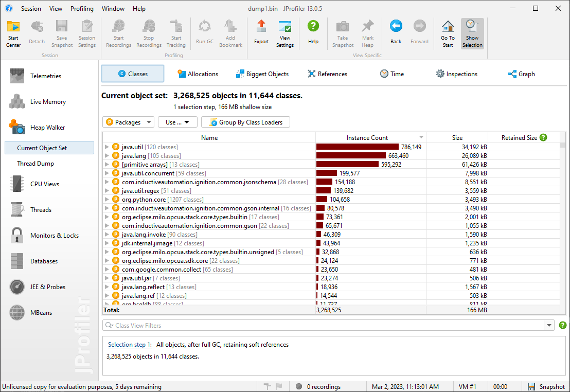Sort by the Instance Count column header
Image resolution: width=570 pixels, height=392 pixels.
tap(371, 137)
